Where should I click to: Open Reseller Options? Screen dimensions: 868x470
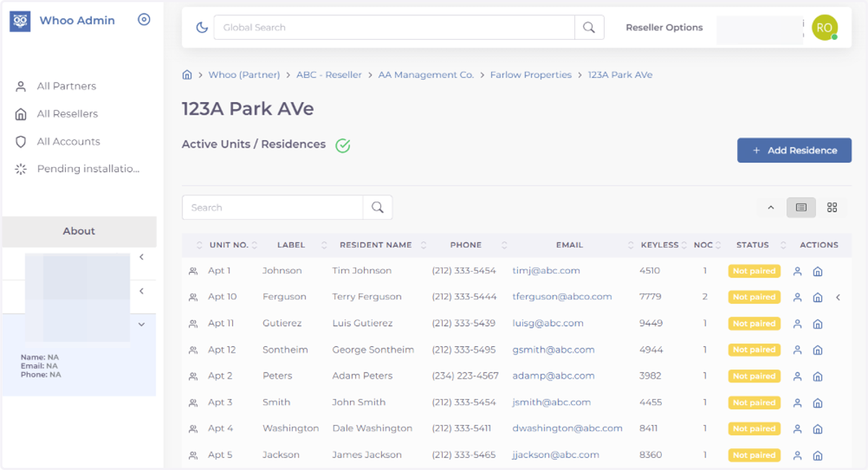click(x=664, y=27)
